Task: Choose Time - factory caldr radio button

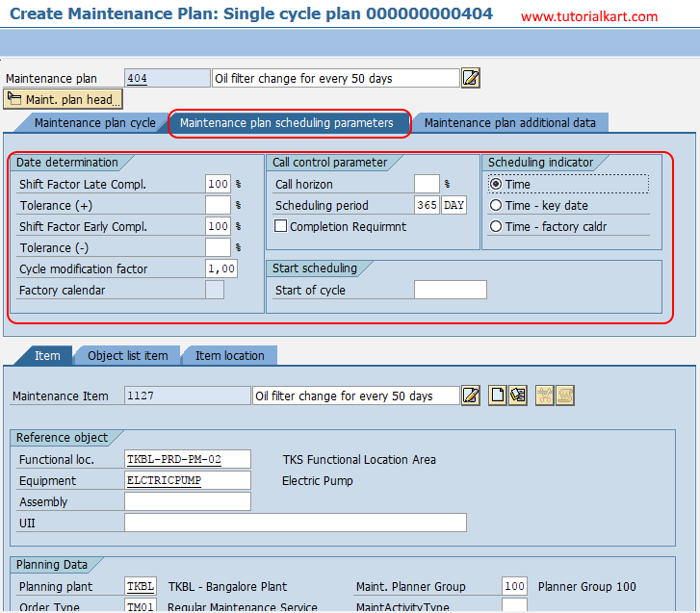Action: (496, 226)
